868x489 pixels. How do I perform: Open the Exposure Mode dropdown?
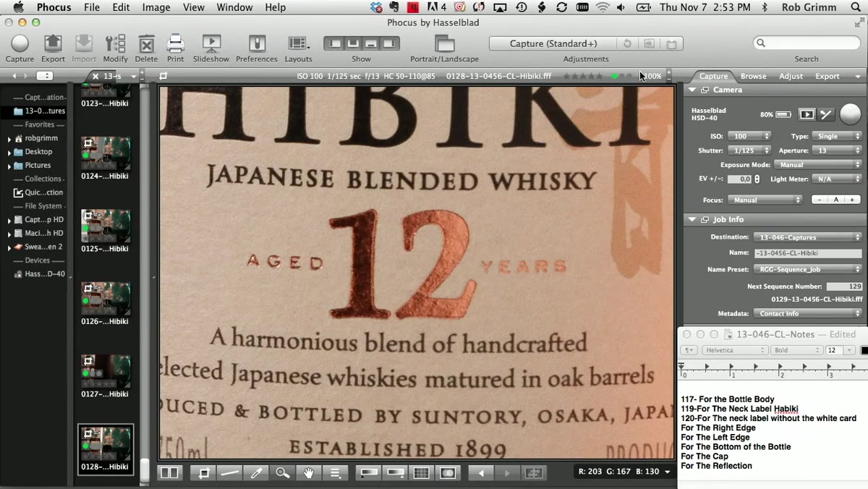point(818,165)
